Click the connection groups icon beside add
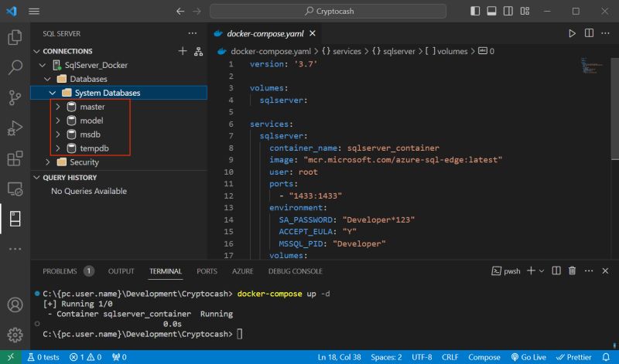 tap(199, 51)
